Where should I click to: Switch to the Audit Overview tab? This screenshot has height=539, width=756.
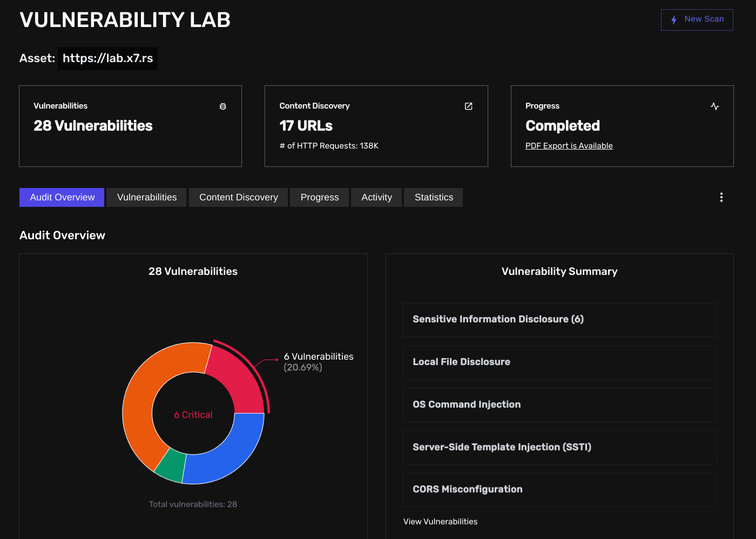click(x=62, y=198)
